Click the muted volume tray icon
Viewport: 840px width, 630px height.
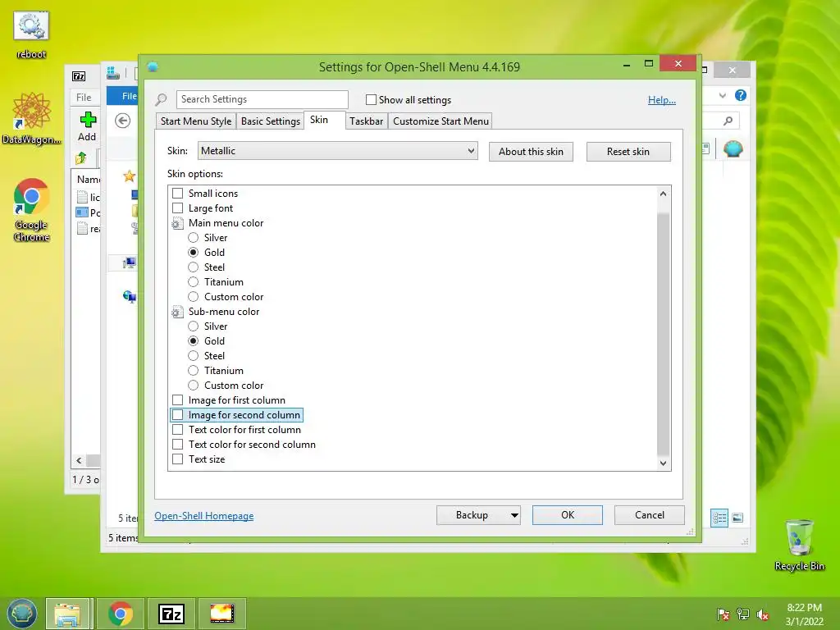[763, 614]
